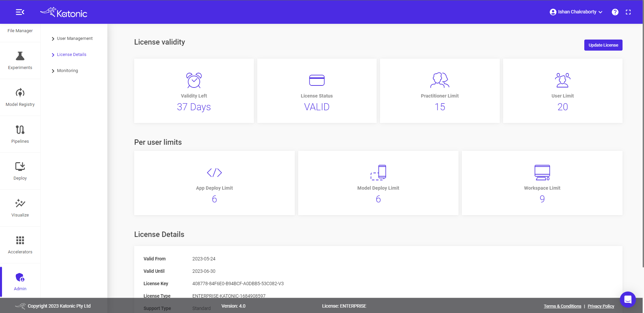Click the License Status card icon
The image size is (644, 313).
pyautogui.click(x=317, y=80)
